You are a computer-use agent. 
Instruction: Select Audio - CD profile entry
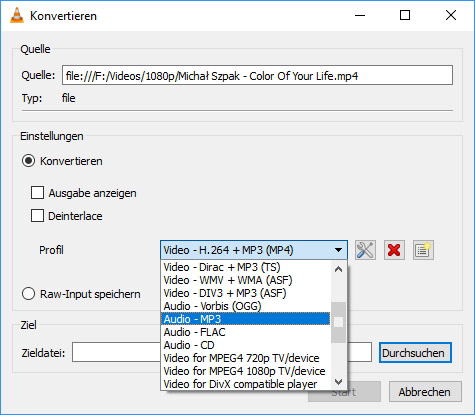coord(245,345)
